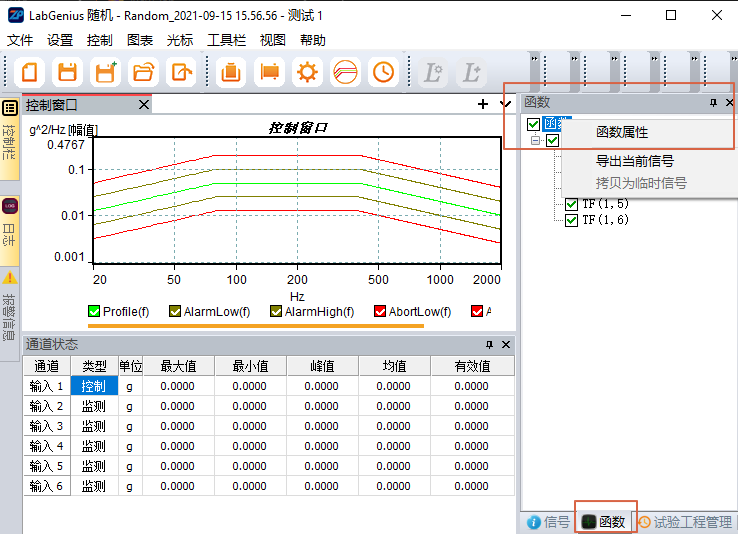Viewport: 738px width, 534px height.
Task: Open settings with the orange gear icon
Action: coord(307,72)
